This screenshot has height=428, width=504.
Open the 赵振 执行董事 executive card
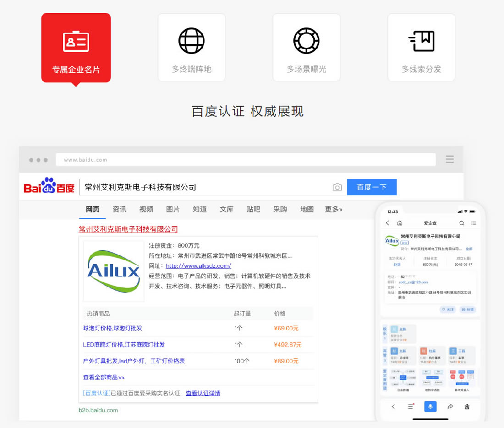(x=432, y=356)
